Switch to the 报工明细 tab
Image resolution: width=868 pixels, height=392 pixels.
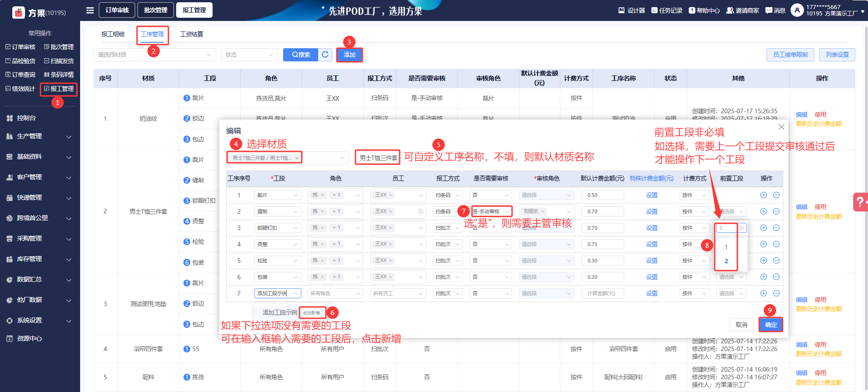[x=113, y=34]
